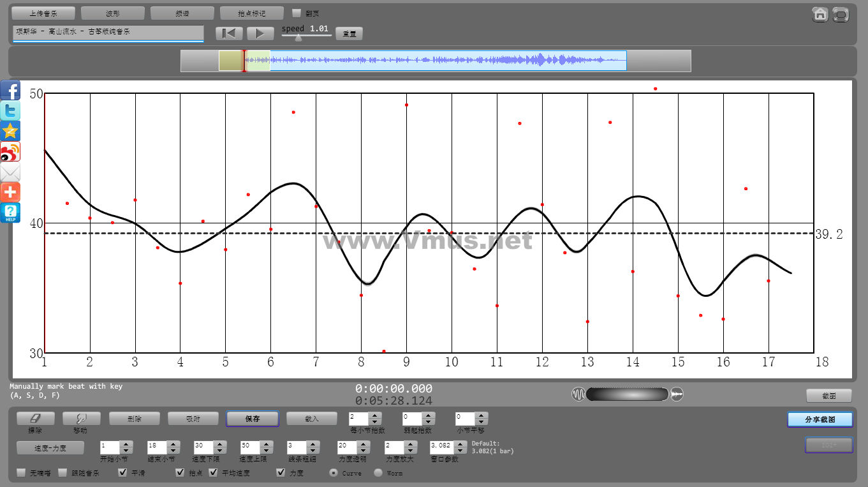Select the Worm radio button
The image size is (868, 487).
pyautogui.click(x=378, y=473)
